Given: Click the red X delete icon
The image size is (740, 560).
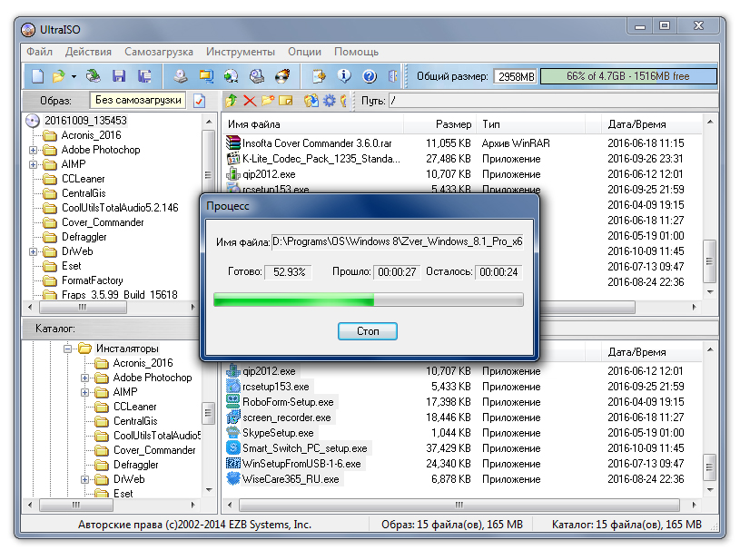Looking at the screenshot, I should click(x=250, y=101).
